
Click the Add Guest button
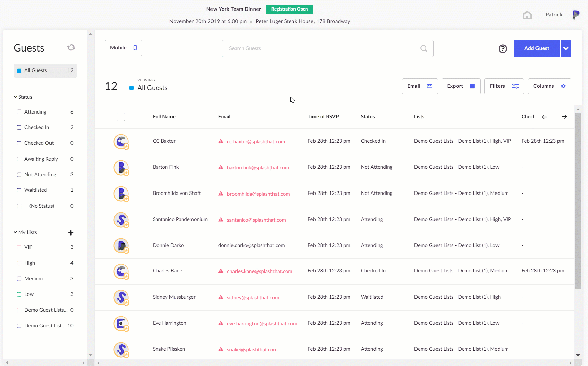(x=536, y=48)
